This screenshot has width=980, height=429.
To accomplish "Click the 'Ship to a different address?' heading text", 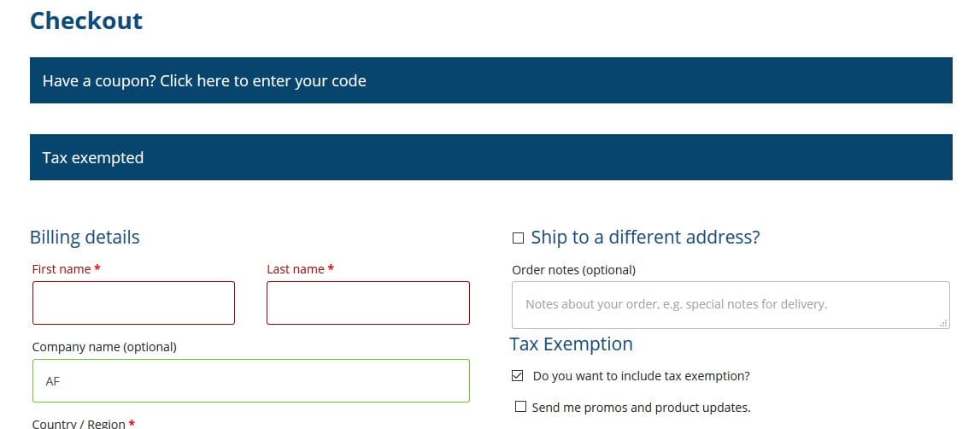I will pyautogui.click(x=645, y=238).
